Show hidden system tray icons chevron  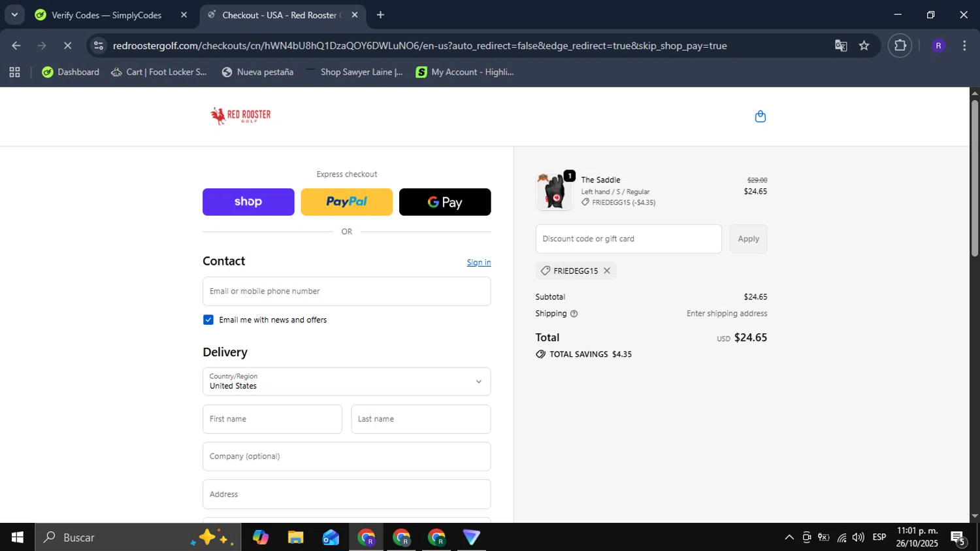click(789, 537)
